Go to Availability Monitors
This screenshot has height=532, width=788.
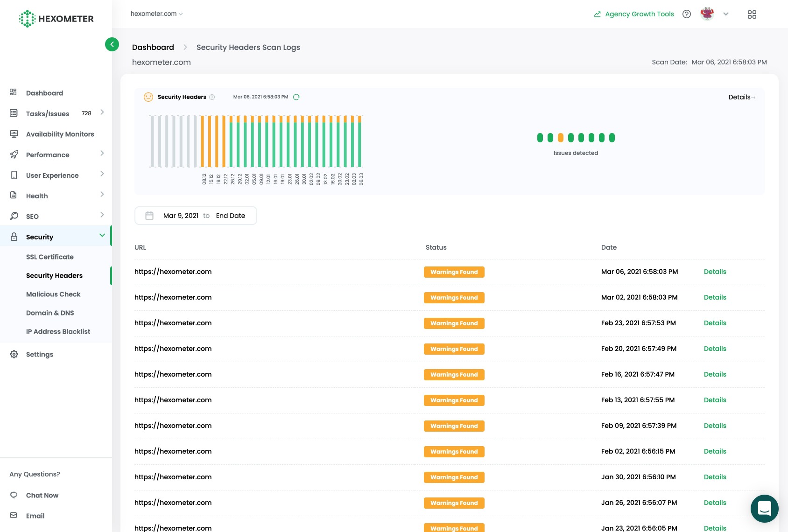(x=60, y=134)
